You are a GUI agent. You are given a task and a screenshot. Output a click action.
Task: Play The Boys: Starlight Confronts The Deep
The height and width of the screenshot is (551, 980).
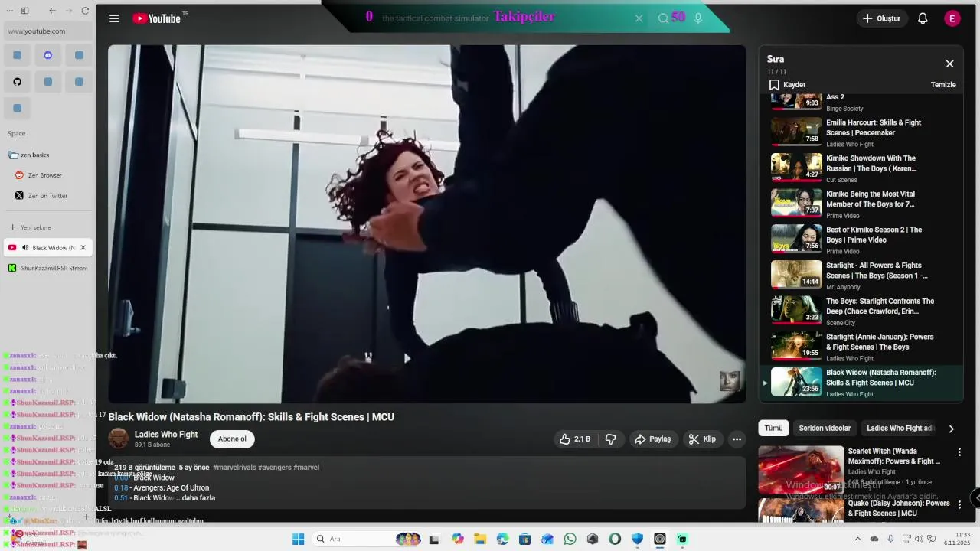click(x=861, y=311)
